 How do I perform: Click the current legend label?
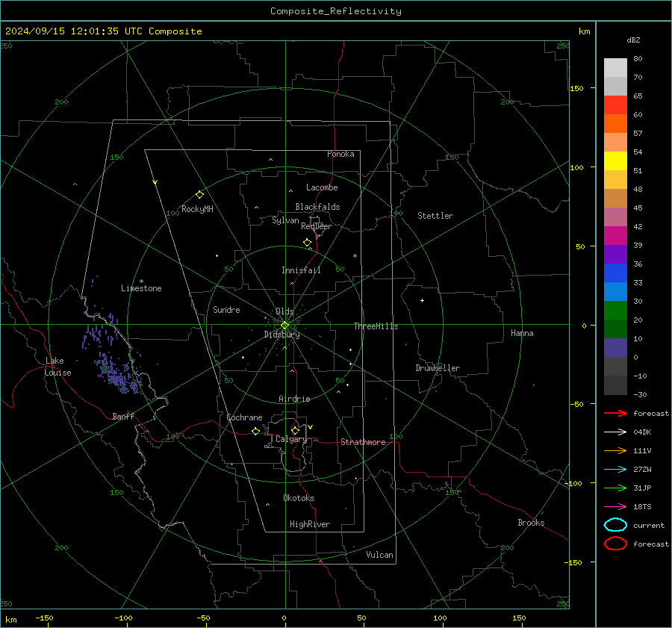click(649, 525)
